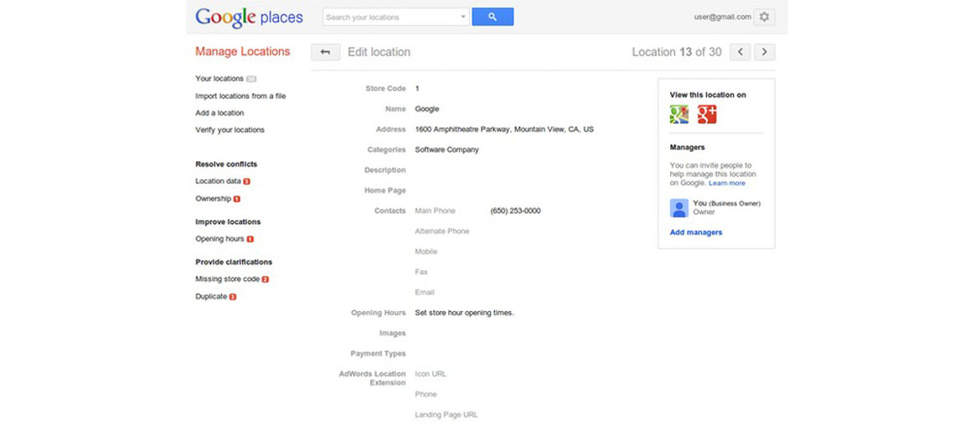
Task: Select Add a location in sidebar
Action: 219,113
